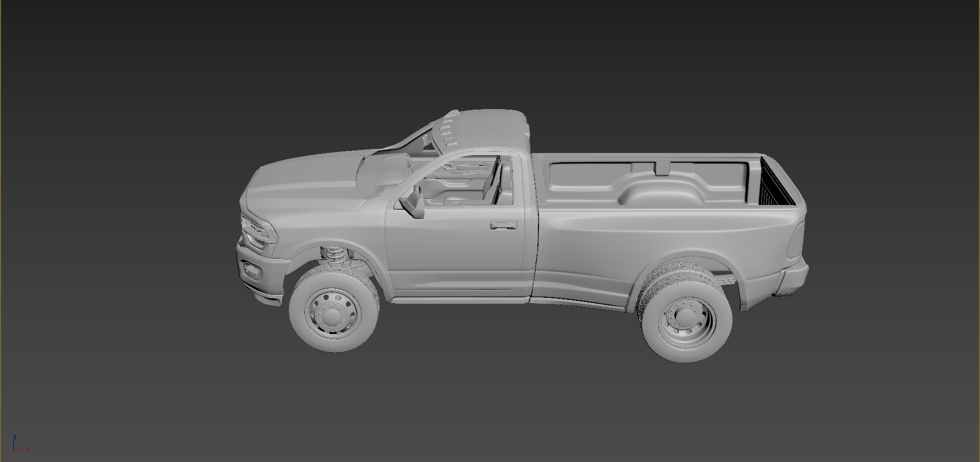The image size is (980, 462).
Task: Click the Y axis of the world axis tripod
Action: click(x=15, y=445)
